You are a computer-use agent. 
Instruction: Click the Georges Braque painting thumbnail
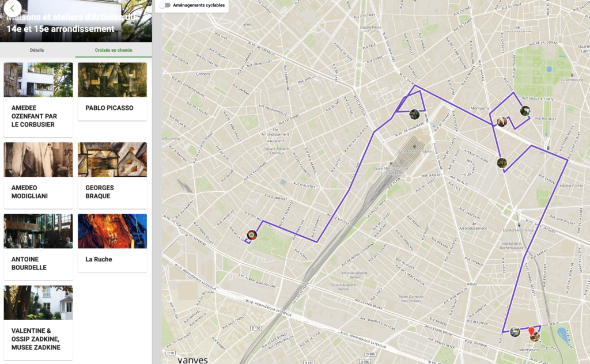pyautogui.click(x=112, y=160)
